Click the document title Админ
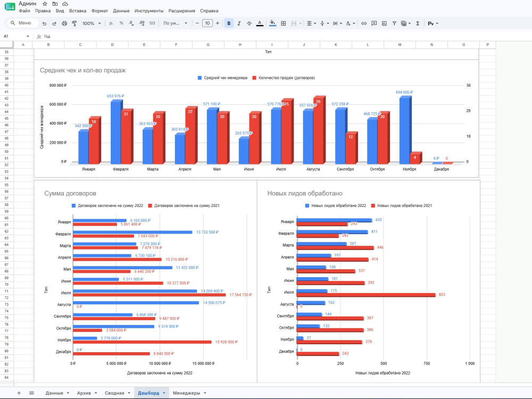 click(x=28, y=3)
